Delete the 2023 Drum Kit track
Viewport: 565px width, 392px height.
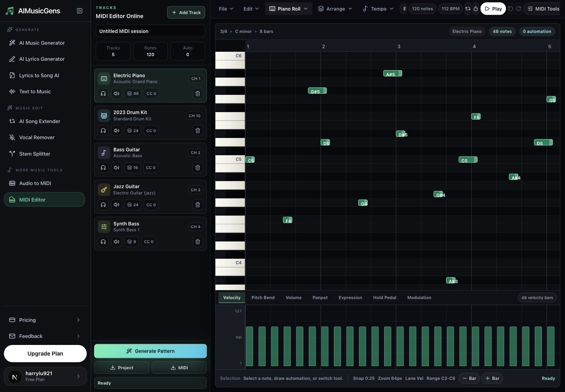pos(198,131)
